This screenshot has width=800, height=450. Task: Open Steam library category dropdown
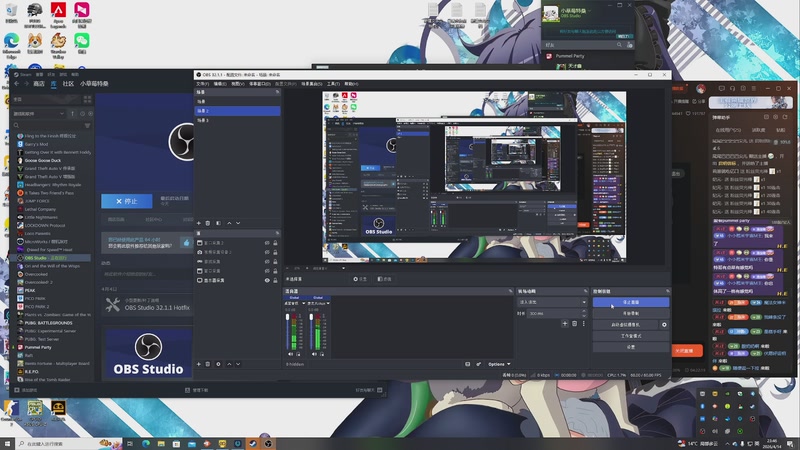coord(39,113)
